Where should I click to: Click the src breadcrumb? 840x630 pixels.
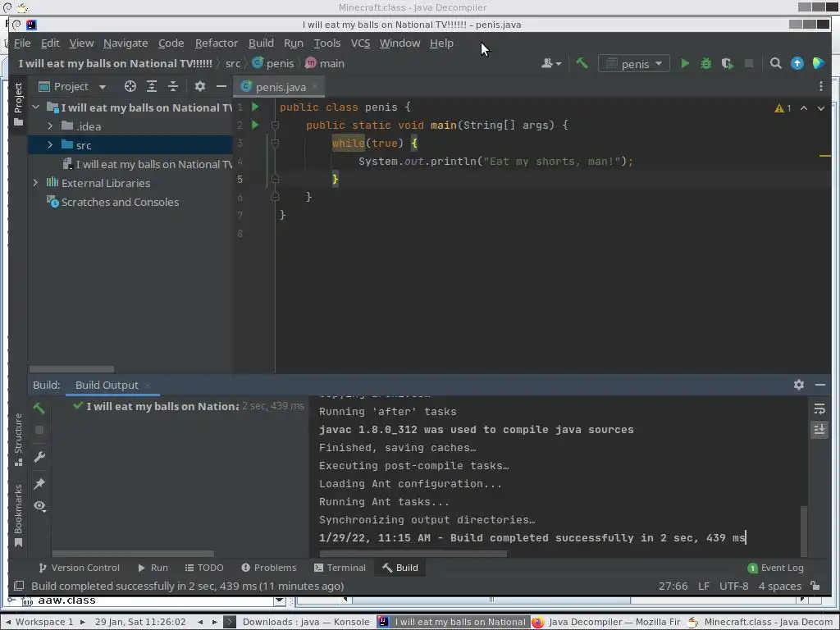click(x=232, y=63)
